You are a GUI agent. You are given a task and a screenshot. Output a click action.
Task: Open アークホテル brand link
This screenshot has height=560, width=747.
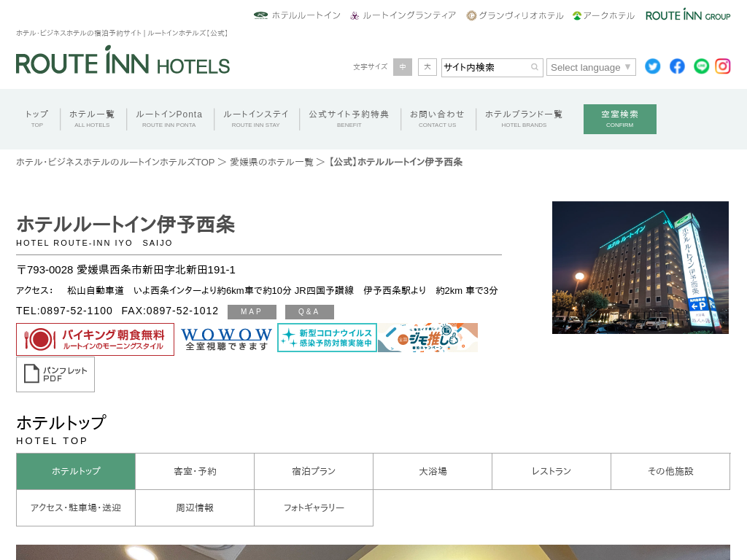603,15
